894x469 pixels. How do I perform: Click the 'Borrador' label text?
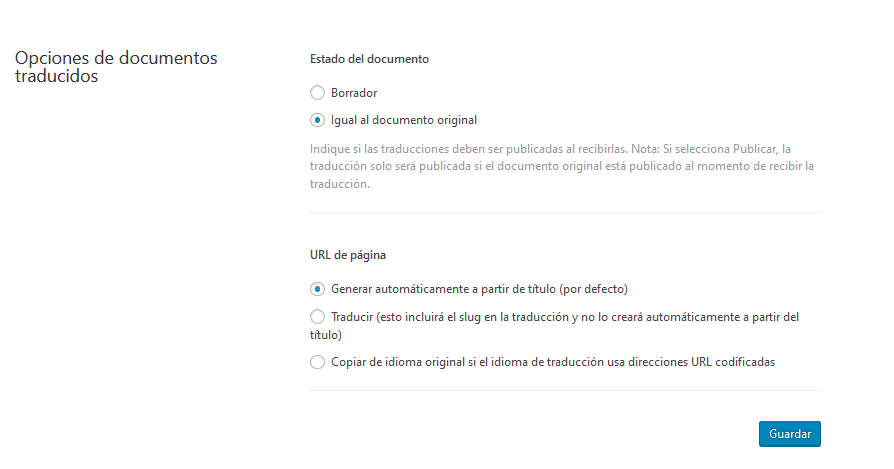(353, 93)
